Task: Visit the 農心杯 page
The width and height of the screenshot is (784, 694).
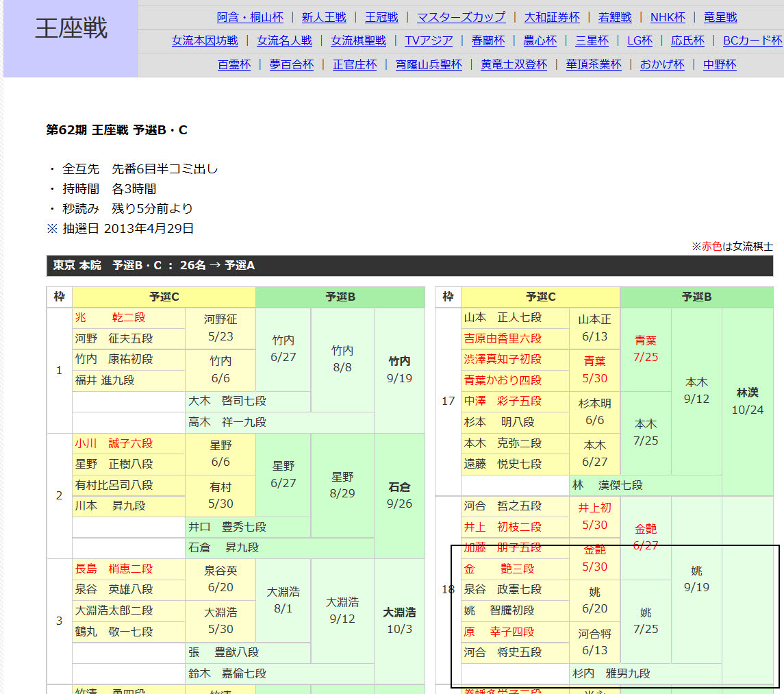Action: 540,40
